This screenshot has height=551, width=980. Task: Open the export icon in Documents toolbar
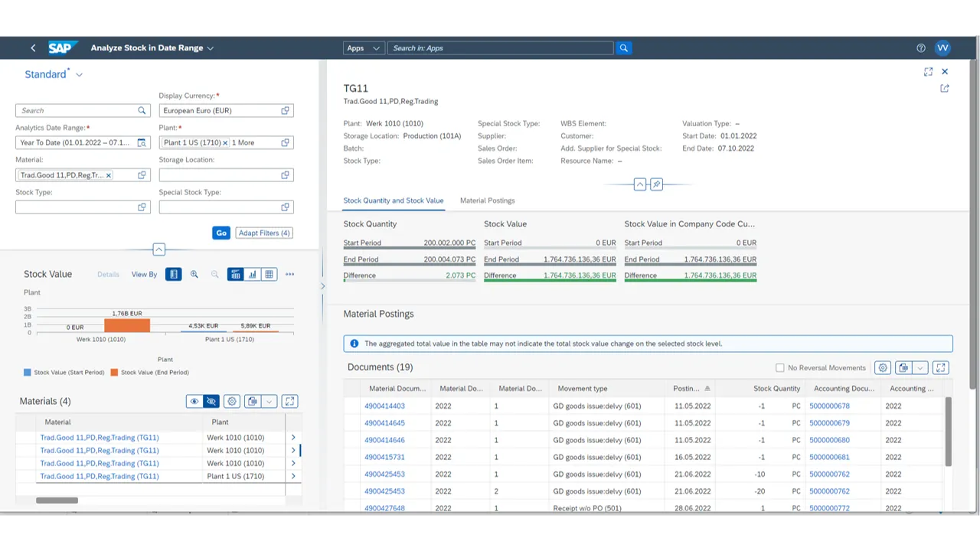[x=903, y=367]
